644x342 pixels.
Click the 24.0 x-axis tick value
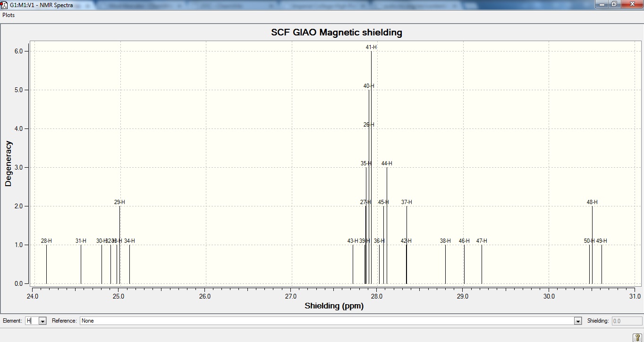click(33, 297)
